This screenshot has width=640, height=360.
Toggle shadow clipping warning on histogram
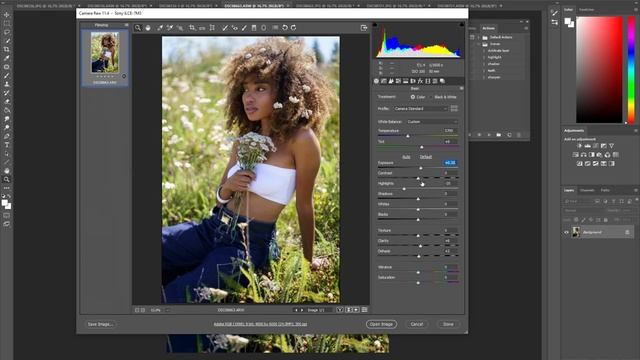(x=375, y=25)
